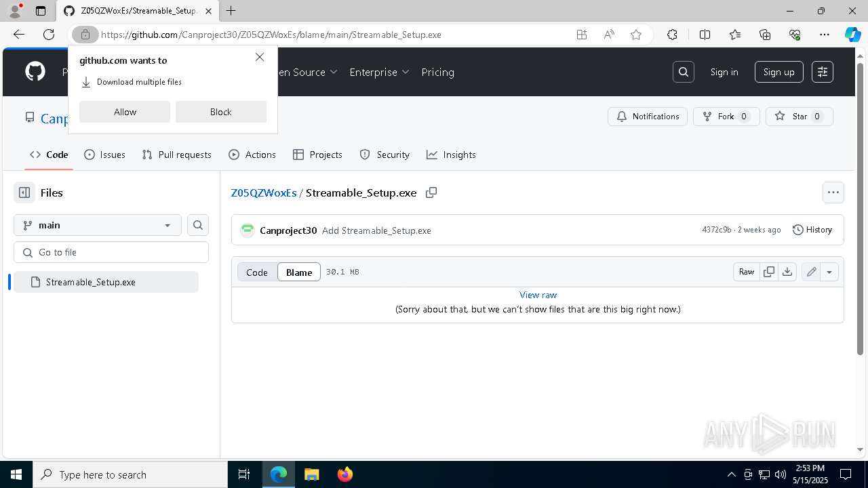Star this repository button
Viewport: 868px width, 488px height.
tap(800, 117)
